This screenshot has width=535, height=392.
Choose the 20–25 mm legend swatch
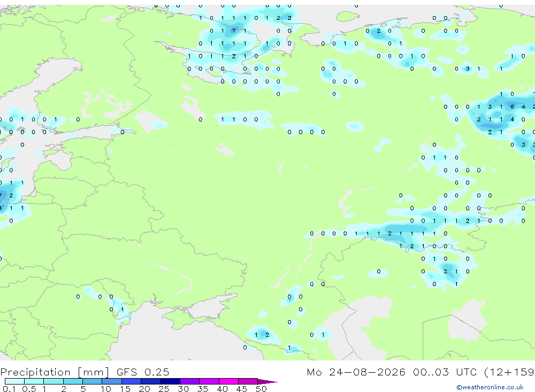151,381
